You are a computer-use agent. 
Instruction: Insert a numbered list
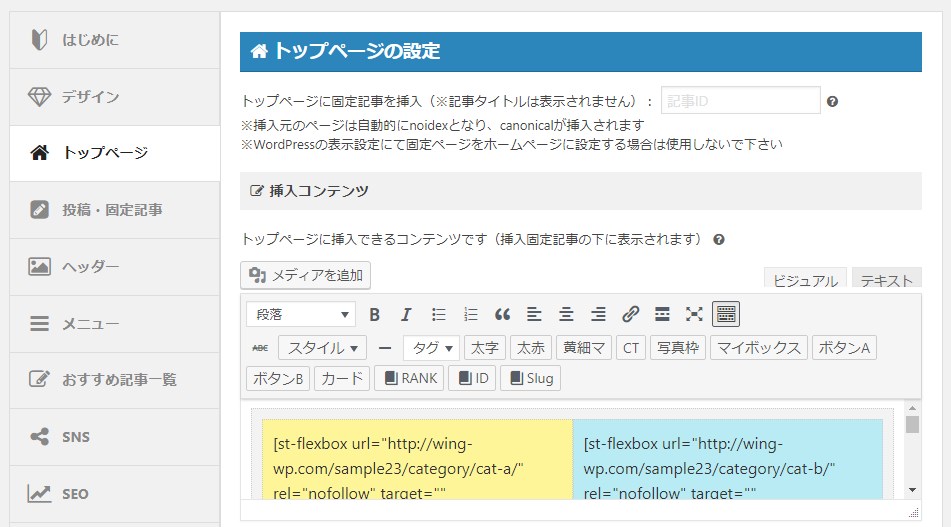[x=470, y=314]
